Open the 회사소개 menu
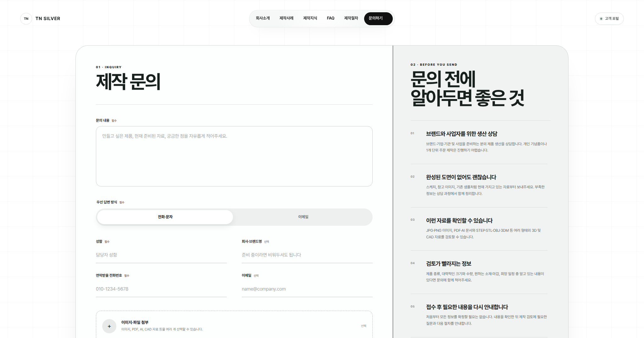 coord(263,18)
